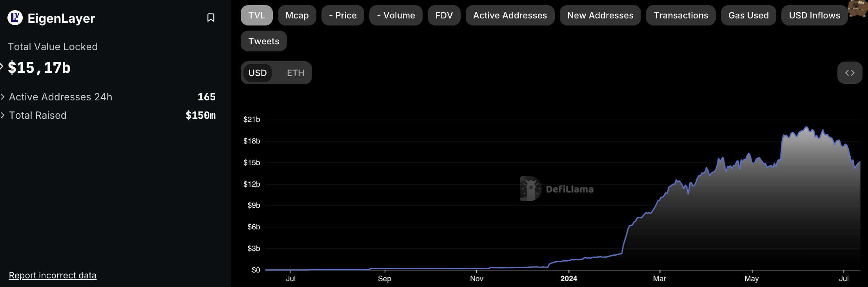Viewport: 868px width, 287px height.
Task: Show New Addresses on the chart
Action: pyautogui.click(x=600, y=15)
